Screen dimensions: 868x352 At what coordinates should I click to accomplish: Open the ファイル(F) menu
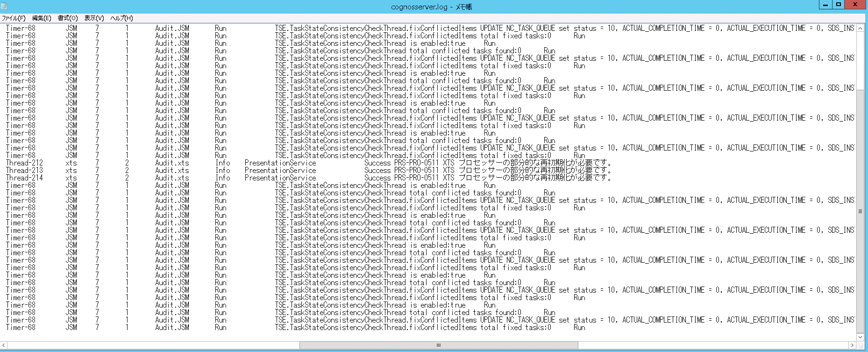pos(14,18)
